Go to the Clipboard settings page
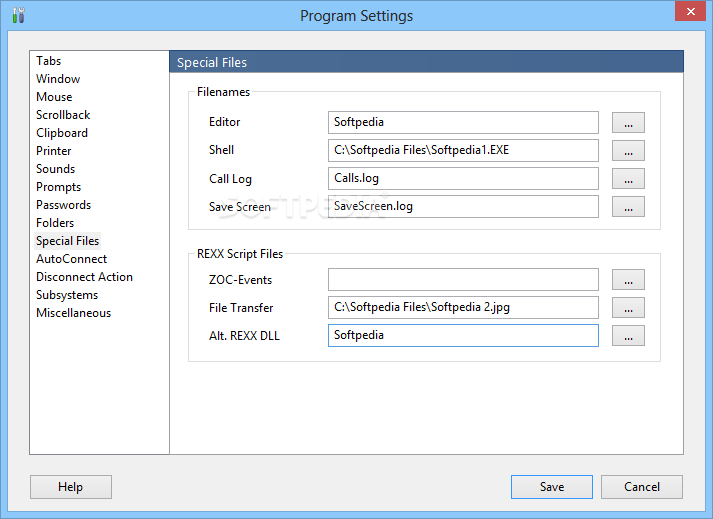Screen dimensions: 713x519 (62, 133)
